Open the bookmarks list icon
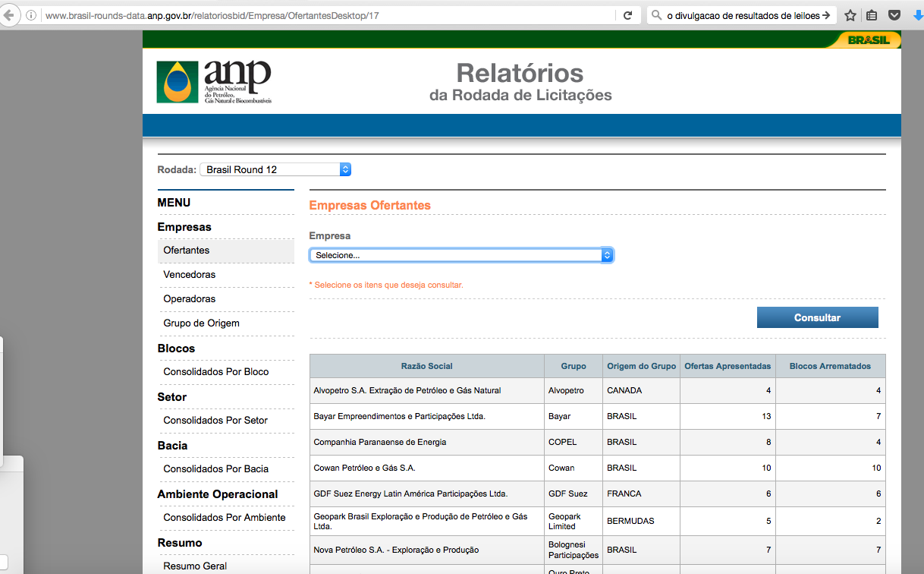Image resolution: width=924 pixels, height=574 pixels. click(x=872, y=15)
